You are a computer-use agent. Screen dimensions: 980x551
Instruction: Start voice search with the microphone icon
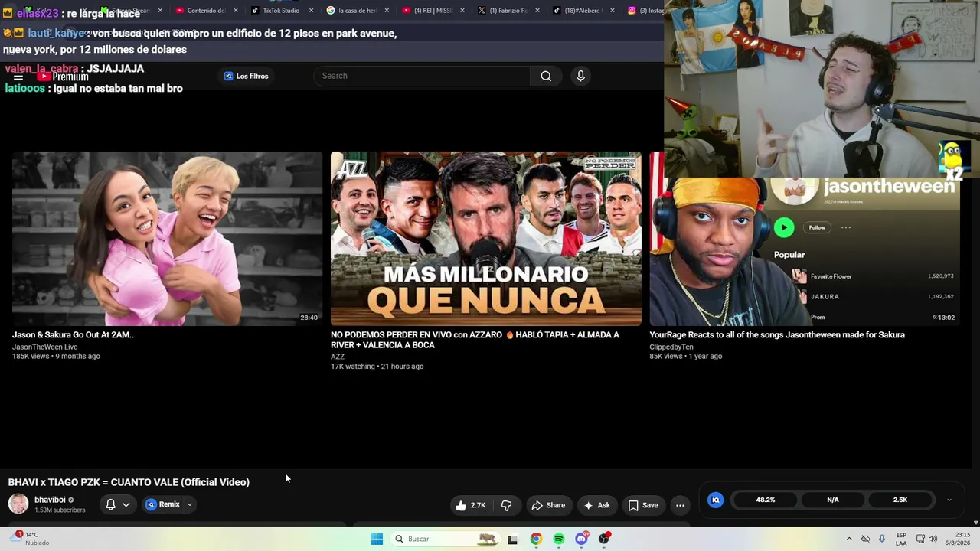(x=580, y=76)
